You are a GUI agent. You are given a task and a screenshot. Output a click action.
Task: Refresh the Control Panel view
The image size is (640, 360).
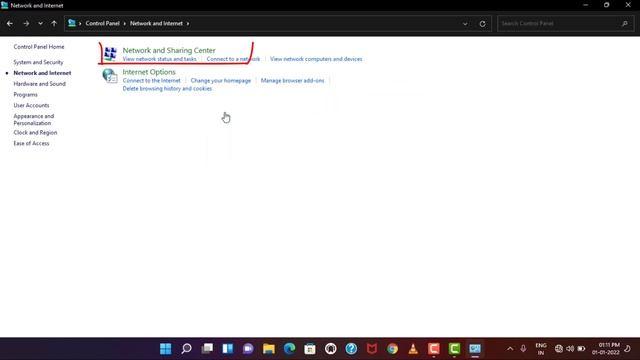pos(482,24)
